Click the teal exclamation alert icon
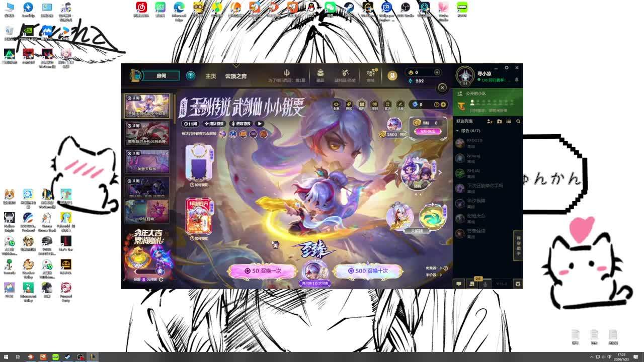The width and height of the screenshot is (644, 362). tap(191, 76)
